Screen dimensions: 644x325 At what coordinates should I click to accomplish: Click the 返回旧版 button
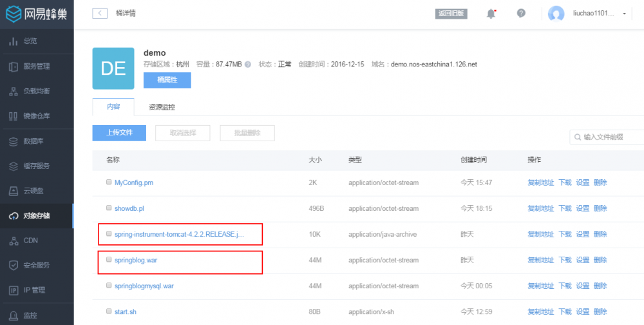pos(451,14)
